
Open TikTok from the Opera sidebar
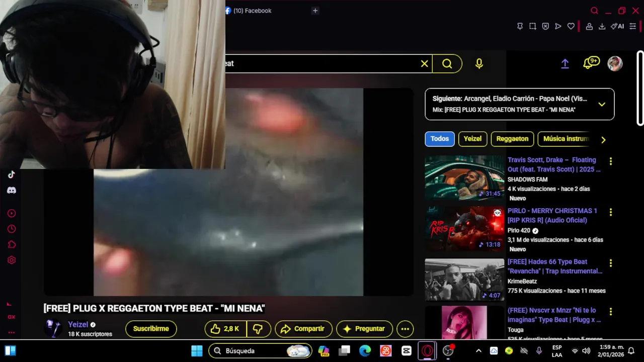pyautogui.click(x=12, y=174)
